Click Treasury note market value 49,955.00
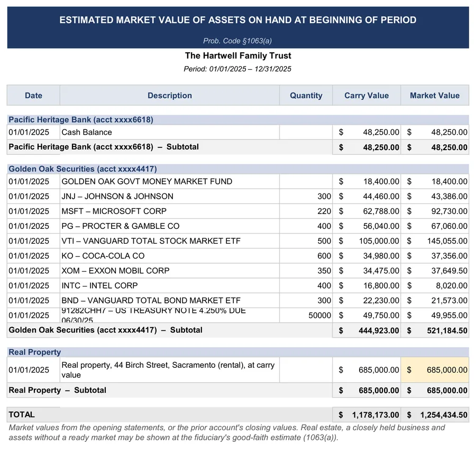Viewport: 476px width, 454px height. (x=435, y=315)
